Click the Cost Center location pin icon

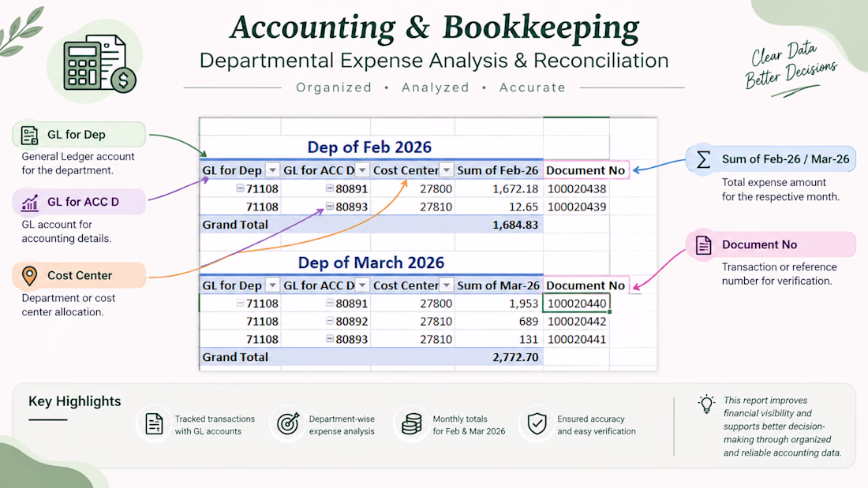pyautogui.click(x=29, y=276)
